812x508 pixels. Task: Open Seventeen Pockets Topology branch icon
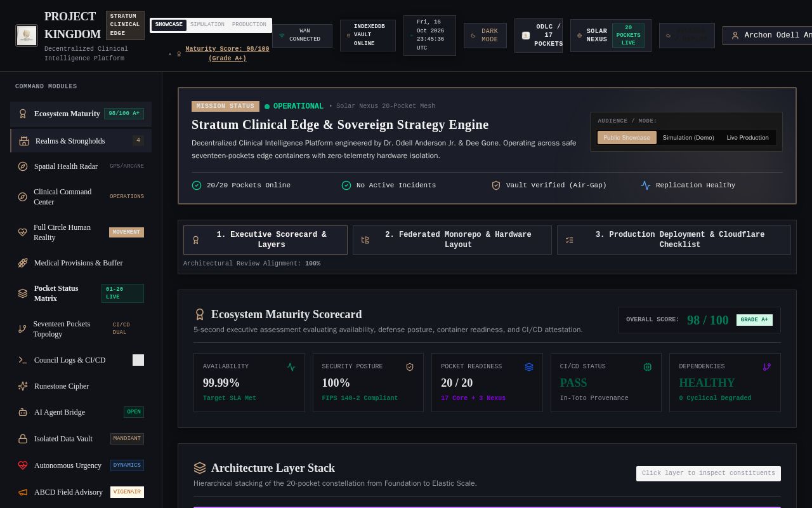pos(22,329)
